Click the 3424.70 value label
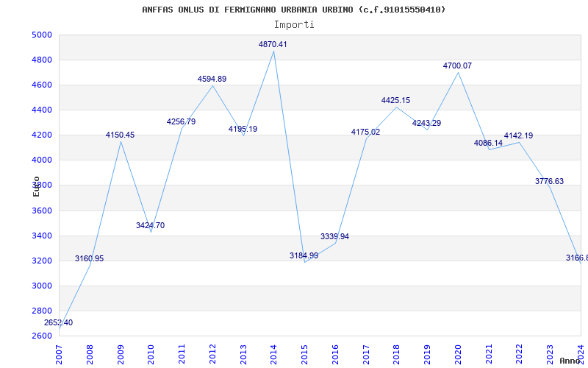The height and width of the screenshot is (368, 588). pos(151,225)
